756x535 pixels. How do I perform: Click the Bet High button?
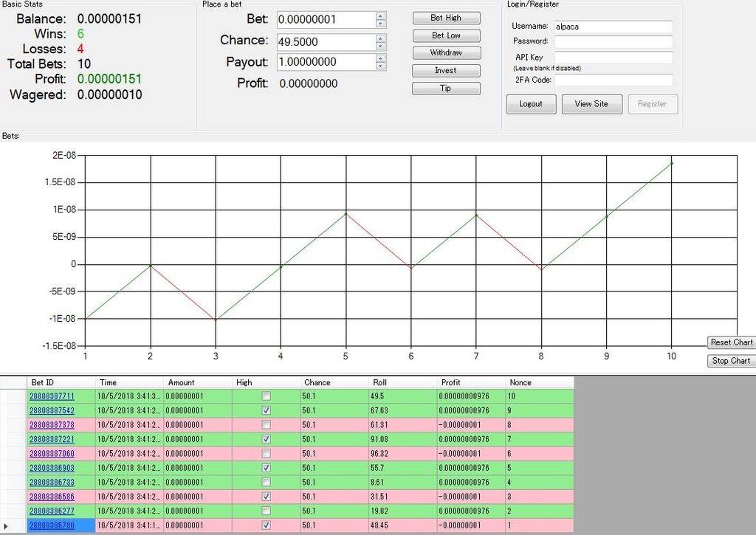pos(446,18)
